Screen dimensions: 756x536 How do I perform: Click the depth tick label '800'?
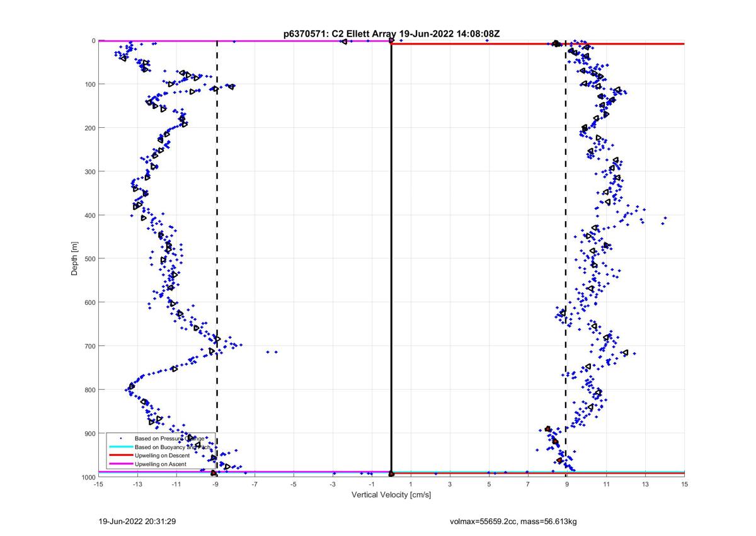tap(89, 390)
